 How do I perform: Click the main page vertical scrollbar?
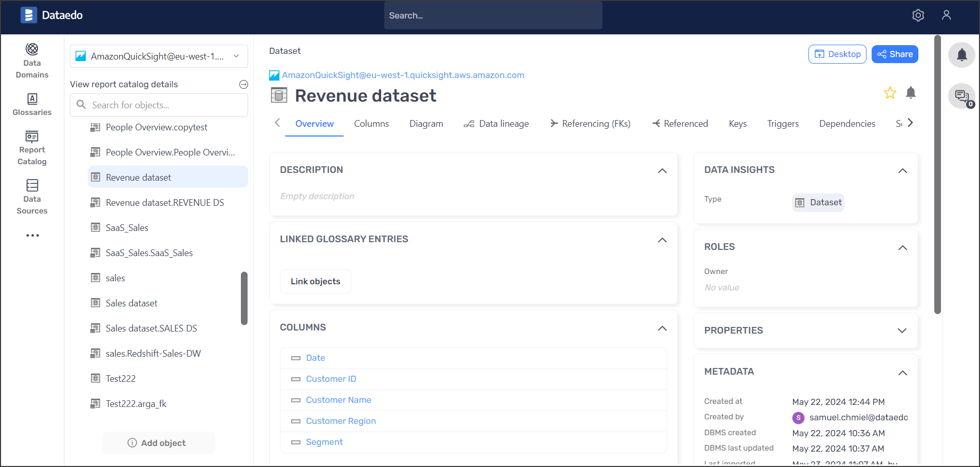(x=937, y=174)
